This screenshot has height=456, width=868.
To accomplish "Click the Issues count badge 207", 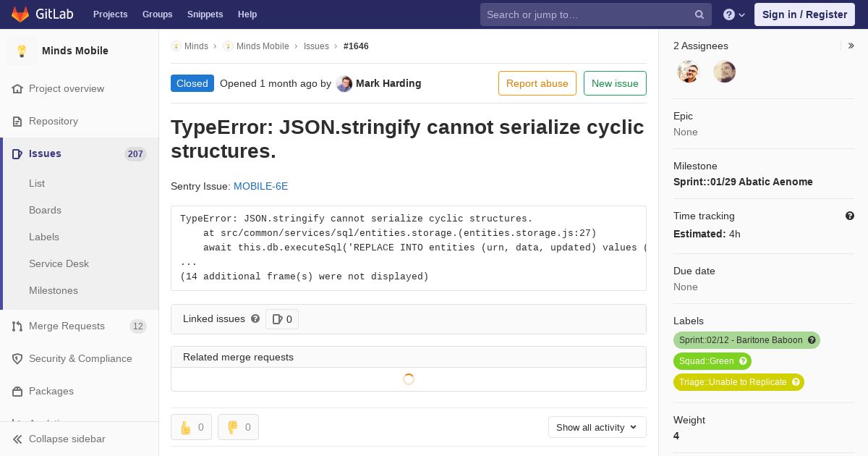I will [135, 153].
